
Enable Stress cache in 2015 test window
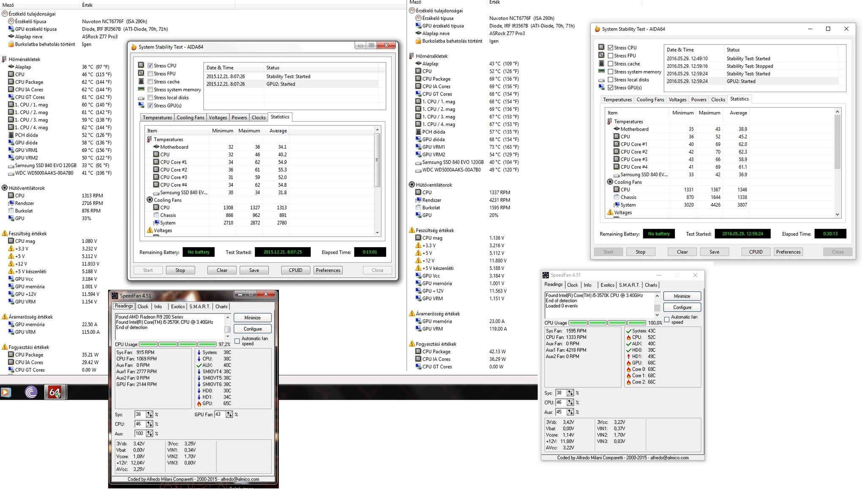tap(150, 82)
